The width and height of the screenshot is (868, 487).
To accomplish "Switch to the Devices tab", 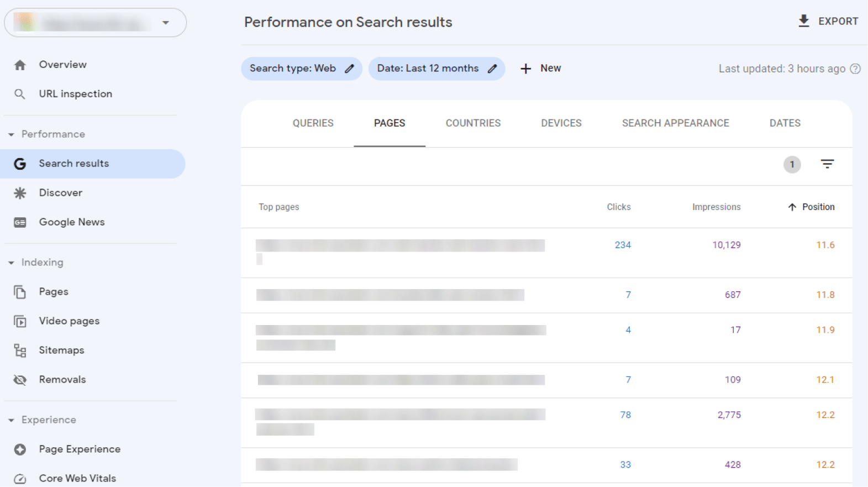I will pos(561,123).
